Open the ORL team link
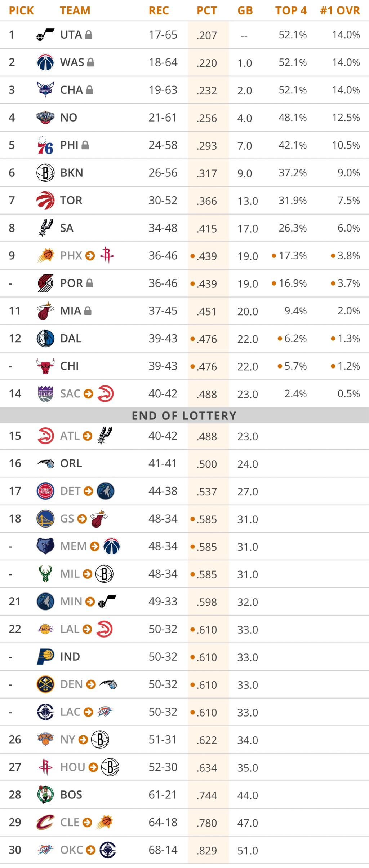 71,463
